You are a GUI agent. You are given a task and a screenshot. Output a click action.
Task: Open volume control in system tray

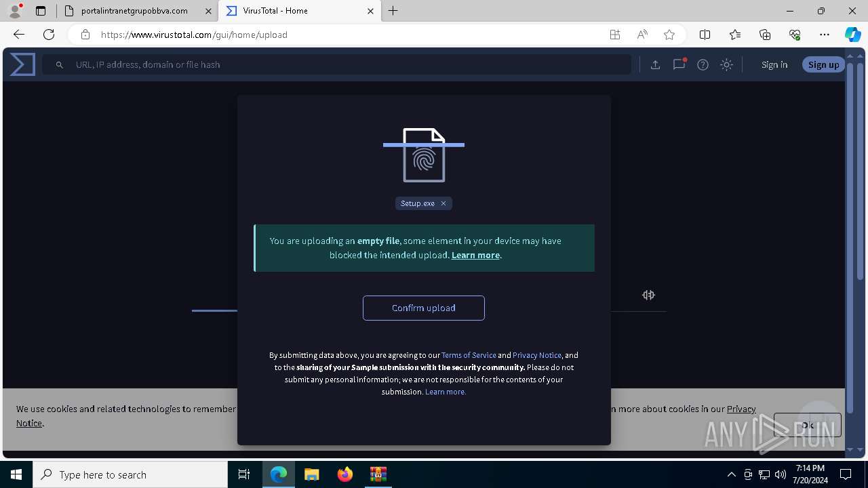pyautogui.click(x=780, y=474)
